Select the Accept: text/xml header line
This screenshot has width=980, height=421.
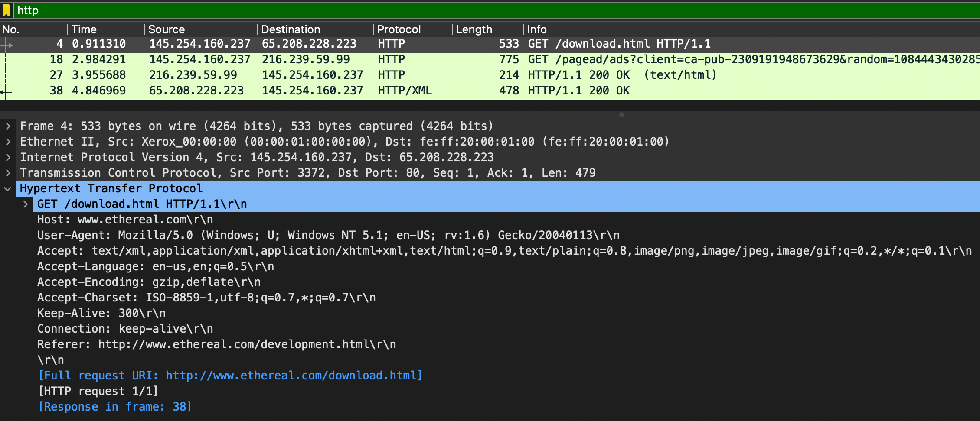click(504, 251)
